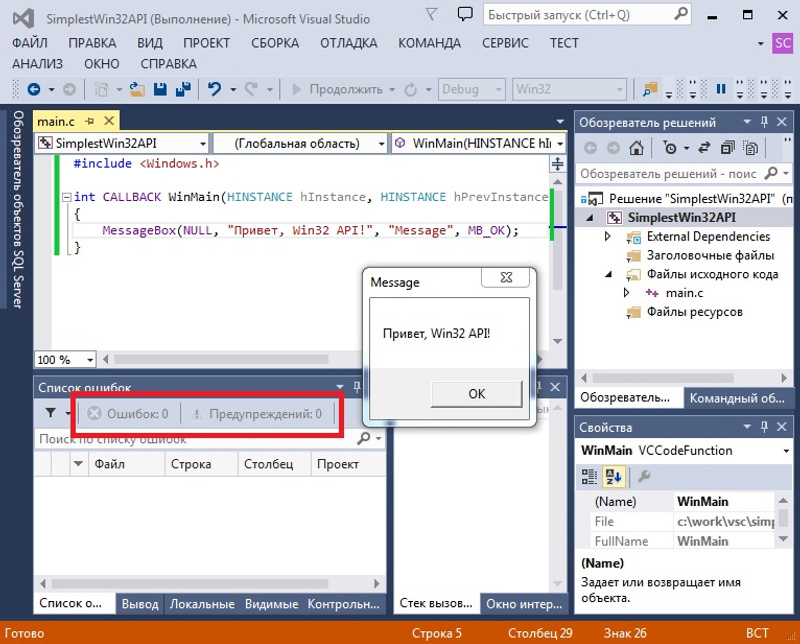Viewport: 800px width, 644px height.
Task: Open the ОТЛАДКА menu
Action: click(x=348, y=43)
